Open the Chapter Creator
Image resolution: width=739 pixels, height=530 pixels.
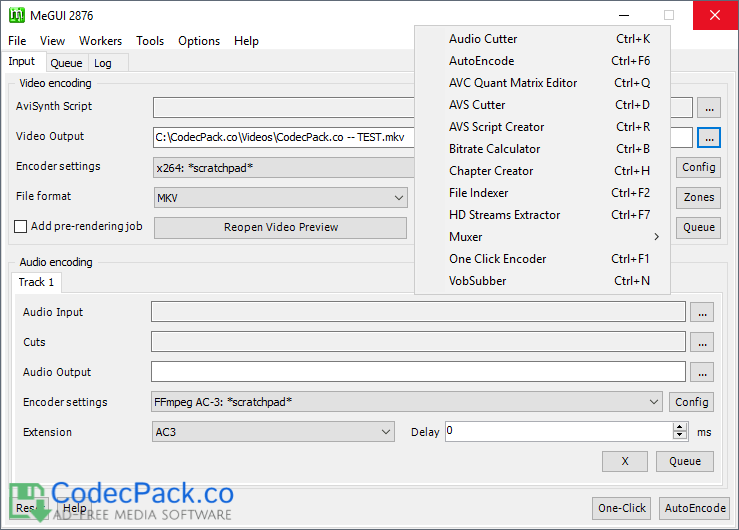(542, 171)
